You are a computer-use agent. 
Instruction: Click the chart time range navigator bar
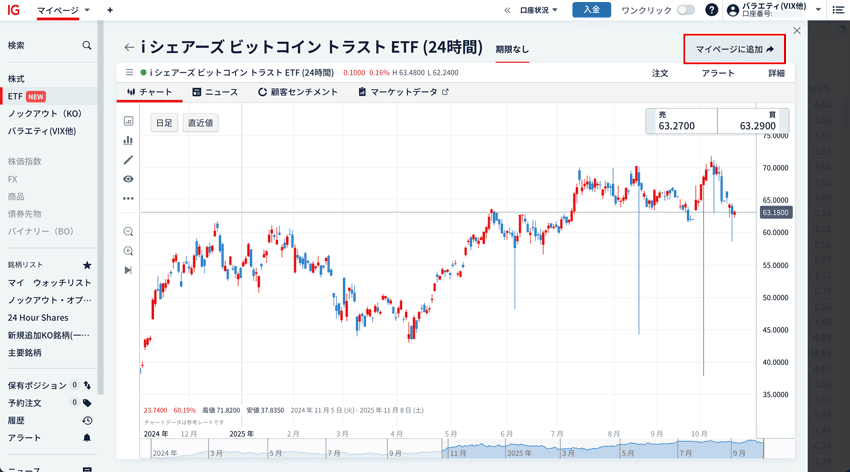452,452
